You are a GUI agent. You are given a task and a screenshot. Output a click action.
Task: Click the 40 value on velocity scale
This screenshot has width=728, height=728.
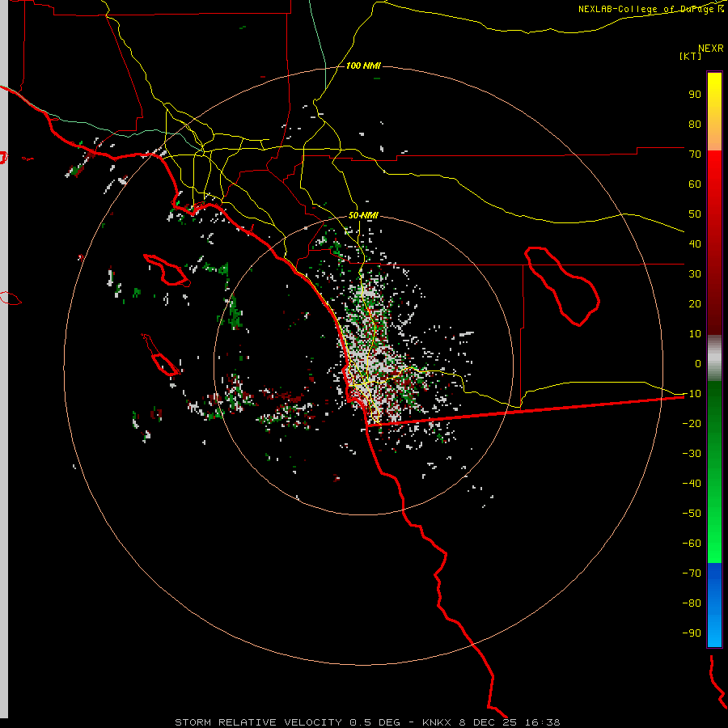click(695, 243)
